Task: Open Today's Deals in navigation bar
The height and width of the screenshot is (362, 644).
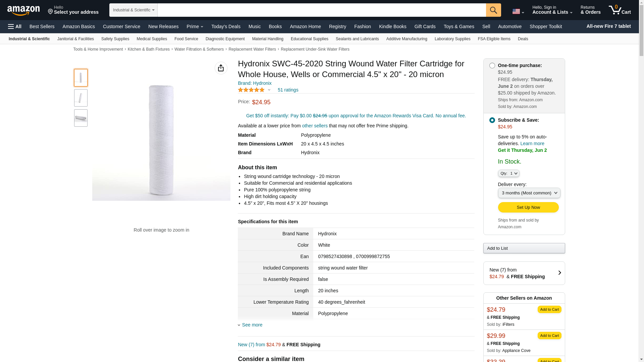Action: (x=226, y=26)
